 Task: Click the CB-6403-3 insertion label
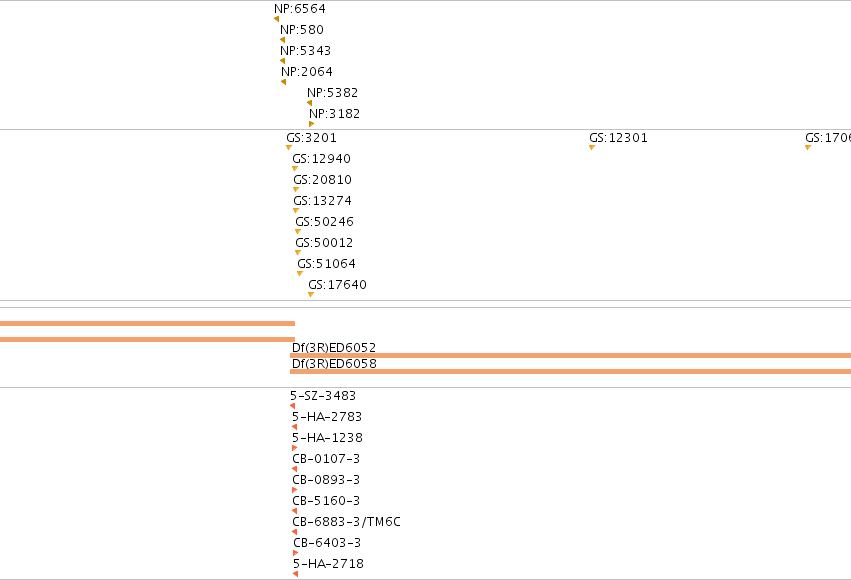point(327,543)
